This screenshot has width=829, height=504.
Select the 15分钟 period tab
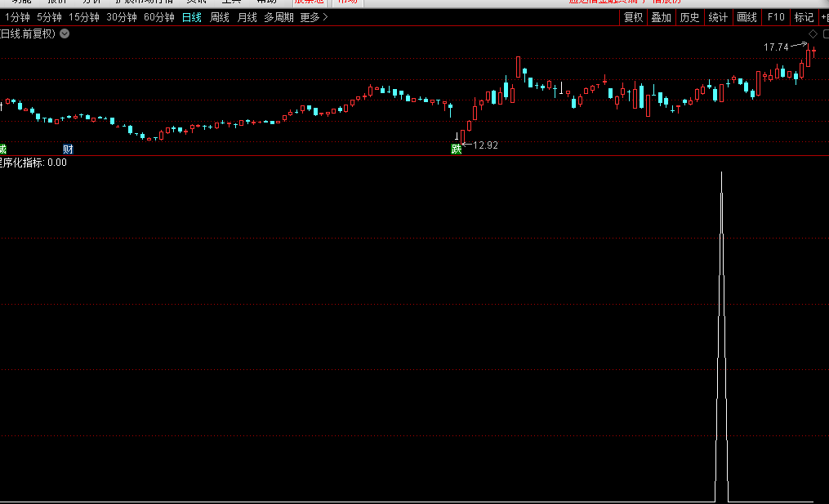[x=84, y=17]
